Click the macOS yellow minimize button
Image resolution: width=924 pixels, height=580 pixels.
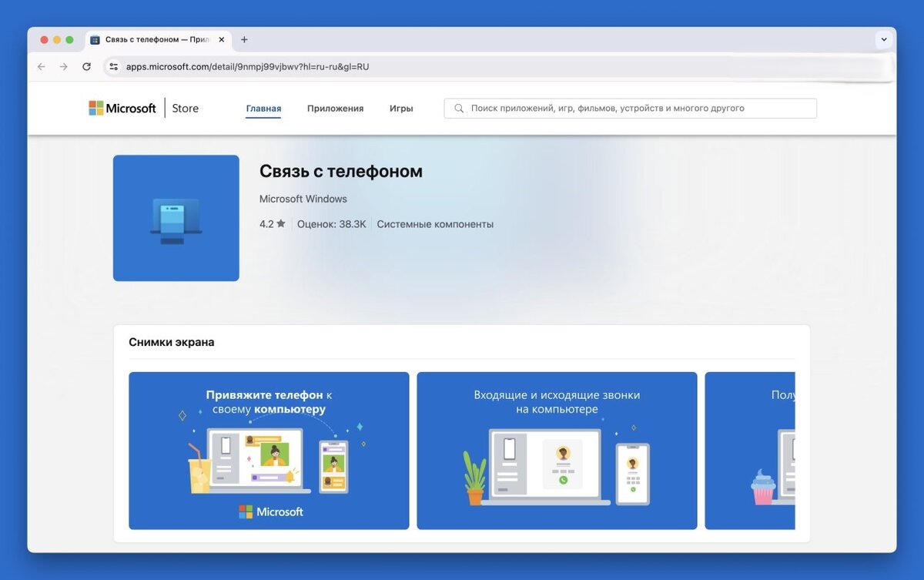coord(56,39)
